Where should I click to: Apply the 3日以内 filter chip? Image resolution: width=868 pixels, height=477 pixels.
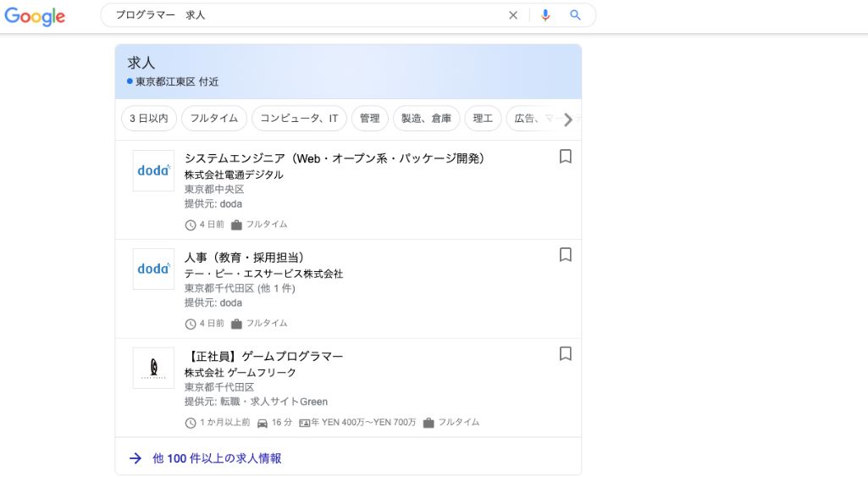[149, 119]
